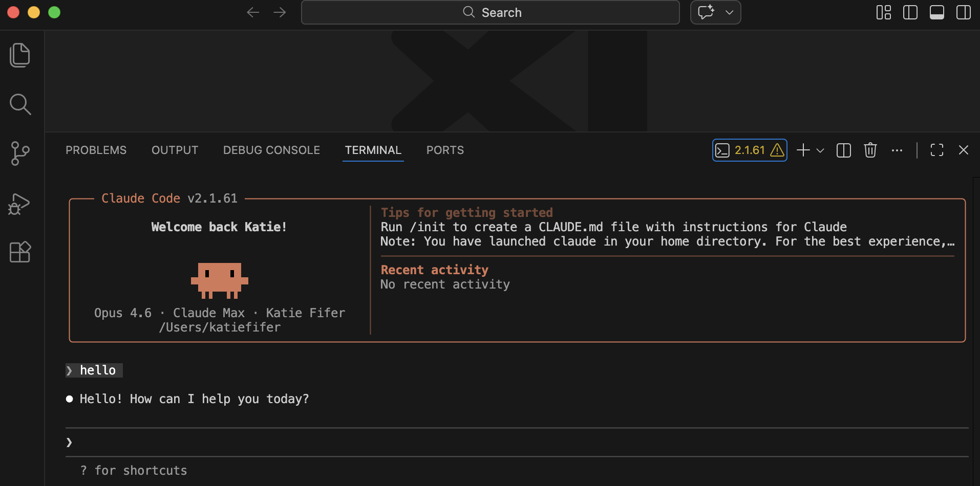Kill terminal with the trash icon

point(870,150)
